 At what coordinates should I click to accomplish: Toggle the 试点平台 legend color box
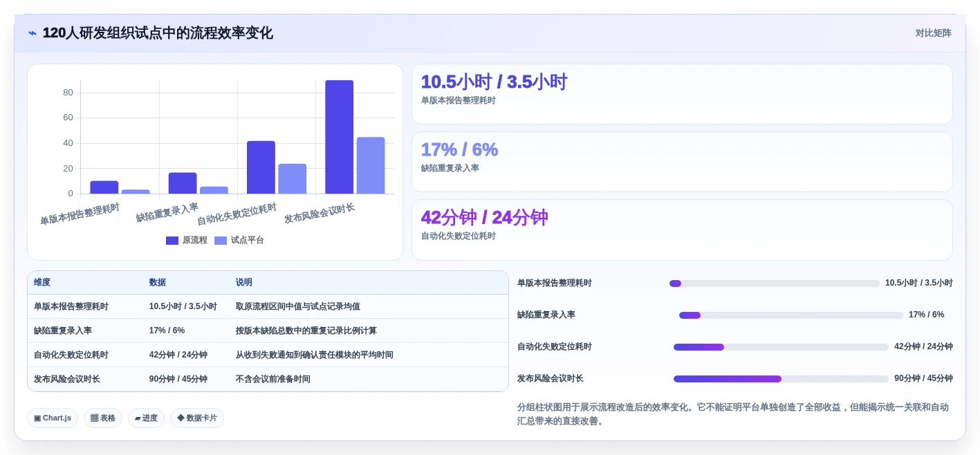[221, 241]
